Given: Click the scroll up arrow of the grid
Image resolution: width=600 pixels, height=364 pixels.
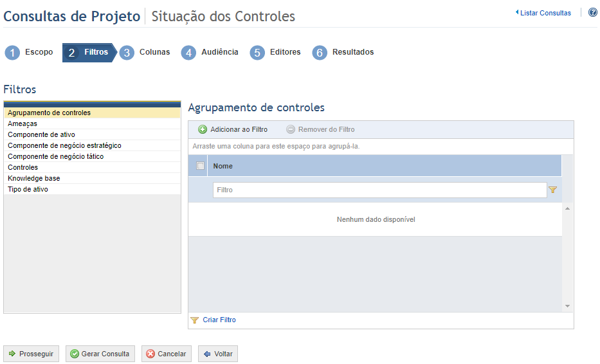Looking at the screenshot, I should [567, 208].
